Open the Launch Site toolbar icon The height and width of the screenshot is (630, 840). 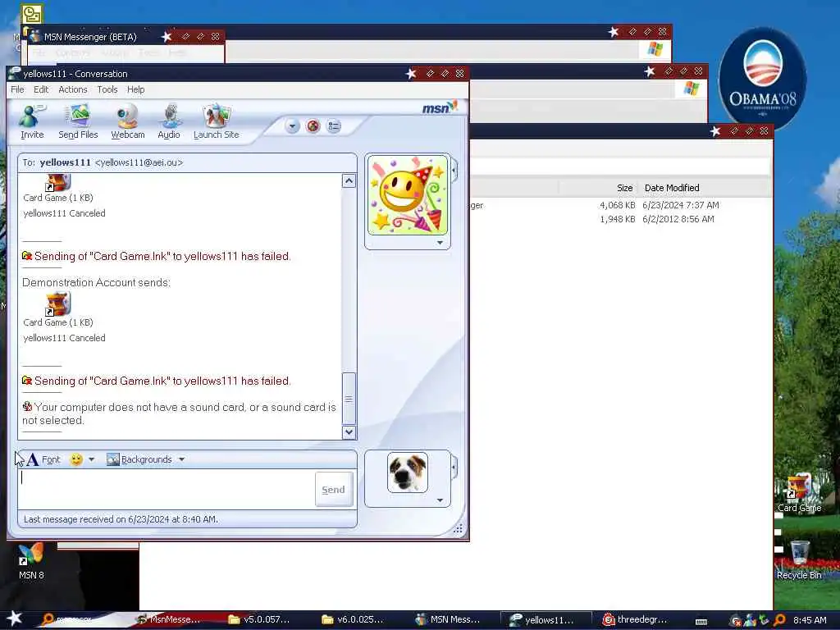pos(216,122)
